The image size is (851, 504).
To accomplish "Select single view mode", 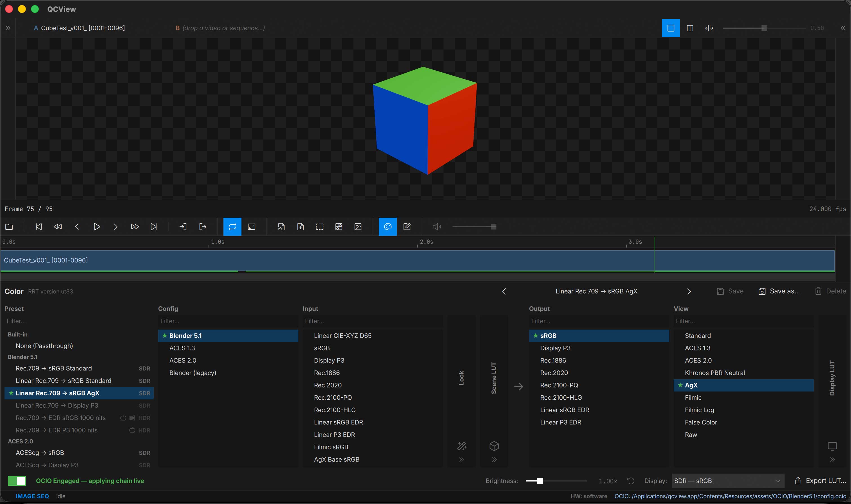I will point(671,28).
